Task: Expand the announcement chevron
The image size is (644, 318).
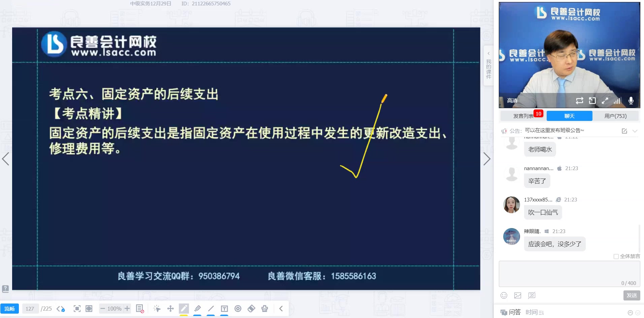Action: click(x=635, y=131)
